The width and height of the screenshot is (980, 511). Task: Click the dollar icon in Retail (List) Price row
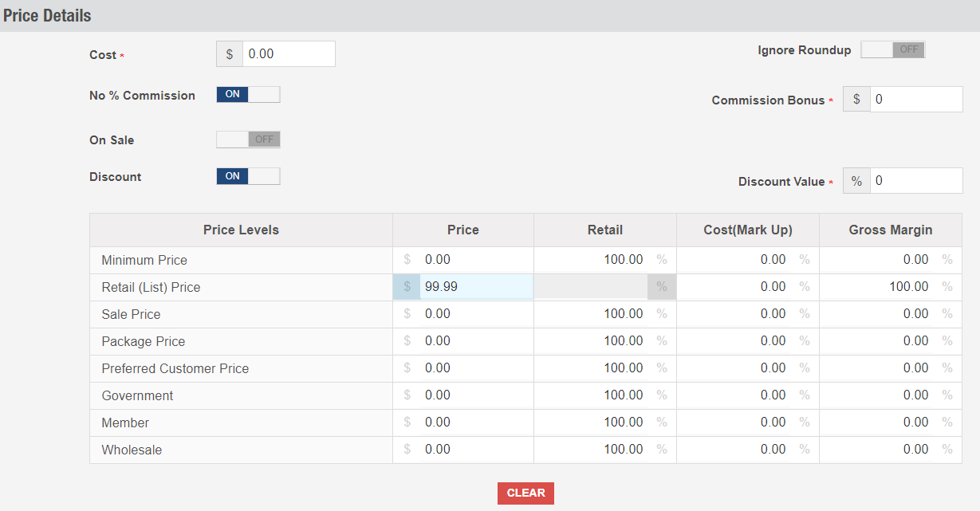point(407,287)
